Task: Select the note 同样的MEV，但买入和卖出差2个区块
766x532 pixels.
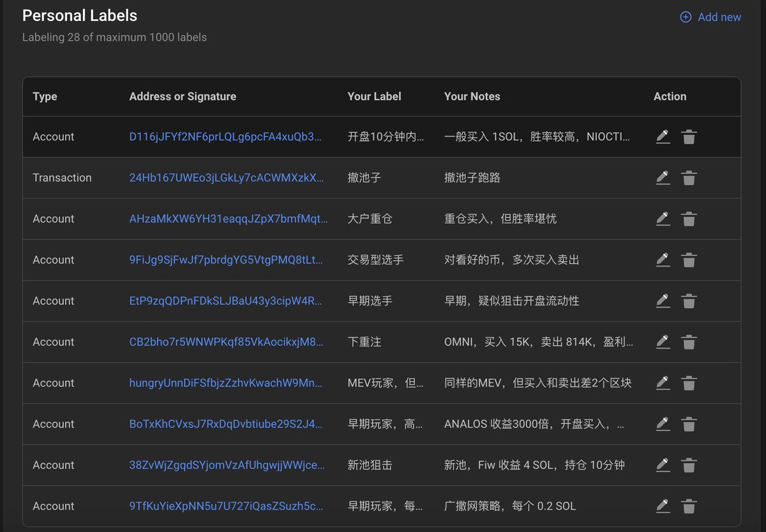Action: click(538, 383)
